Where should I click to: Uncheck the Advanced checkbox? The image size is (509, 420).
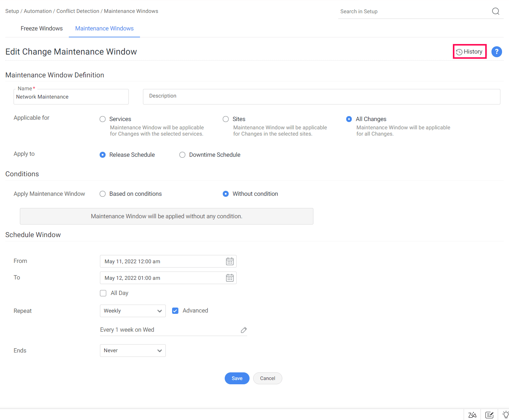[175, 311]
